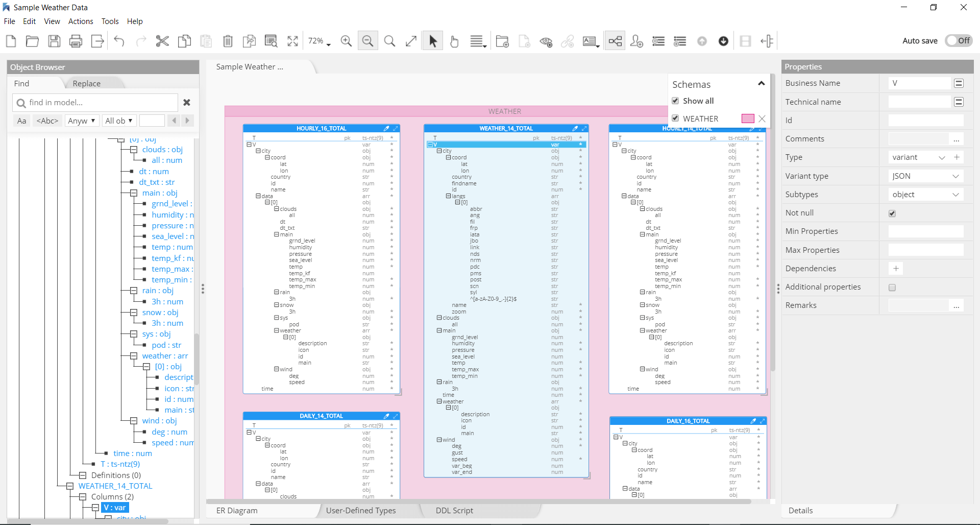Click the Add Container folder icon
980x525 pixels.
(502, 41)
